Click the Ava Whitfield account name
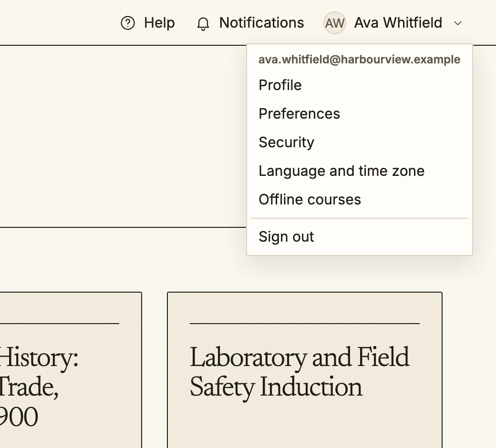 pyautogui.click(x=398, y=23)
